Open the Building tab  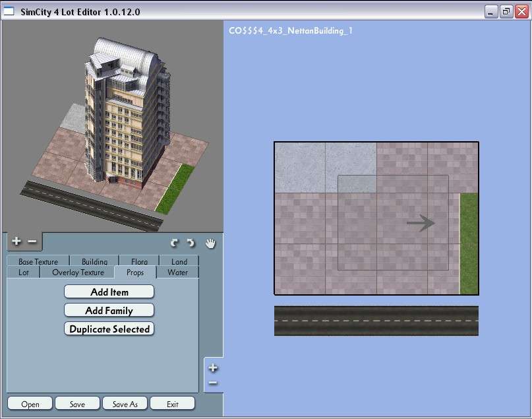click(94, 261)
